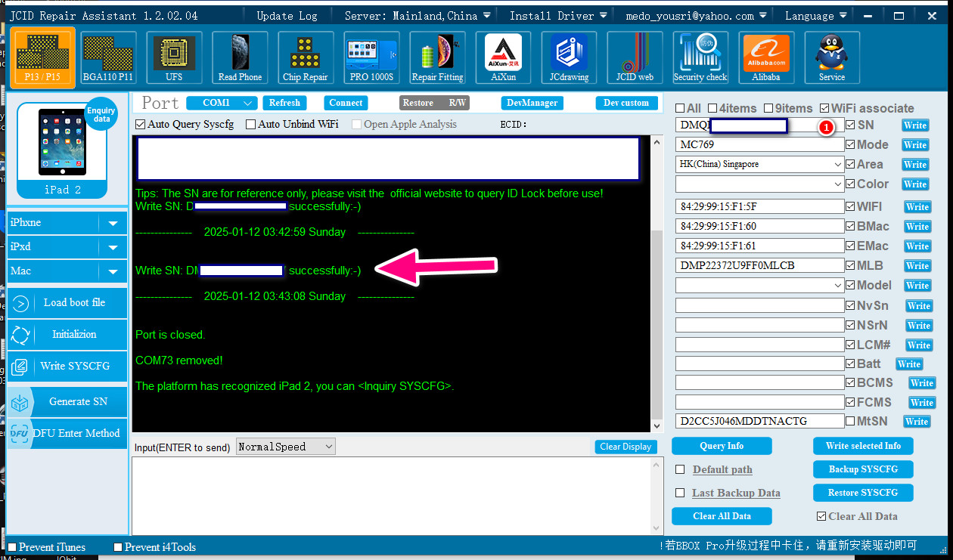The height and width of the screenshot is (560, 953).
Task: Open the medo_yousri@yahoo.com account menu
Action: (x=697, y=15)
